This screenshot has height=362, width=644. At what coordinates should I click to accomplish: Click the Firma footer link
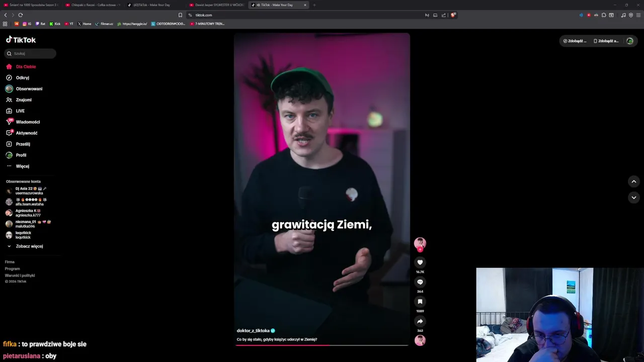10,262
